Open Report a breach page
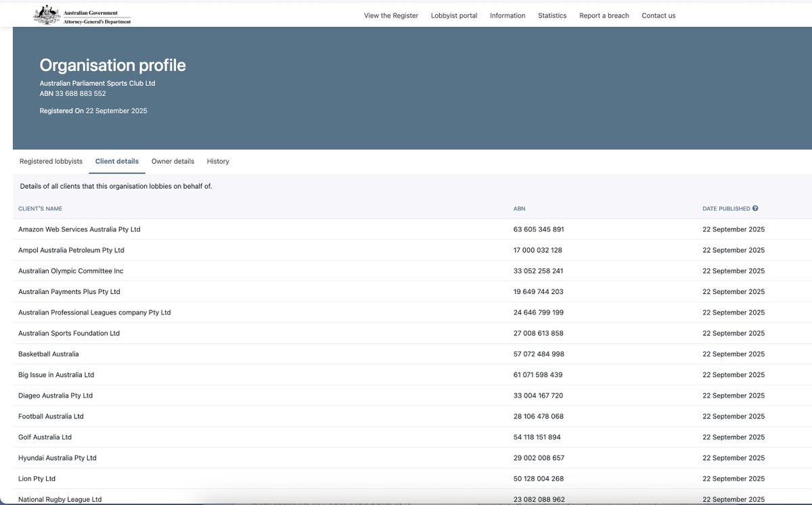This screenshot has height=505, width=812. (604, 16)
